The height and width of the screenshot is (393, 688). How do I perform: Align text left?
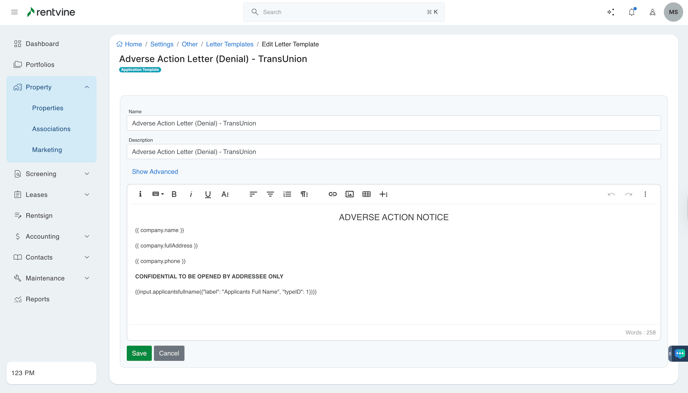(253, 194)
